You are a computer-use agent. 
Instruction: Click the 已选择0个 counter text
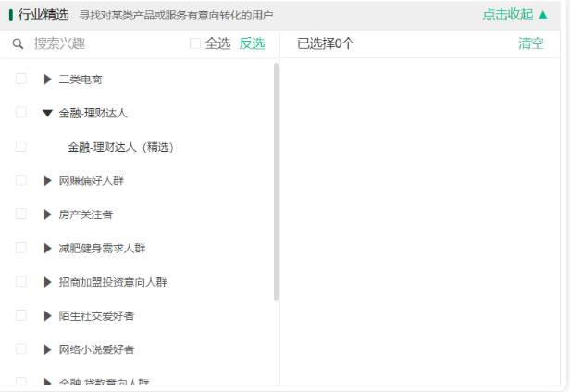pyautogui.click(x=326, y=43)
